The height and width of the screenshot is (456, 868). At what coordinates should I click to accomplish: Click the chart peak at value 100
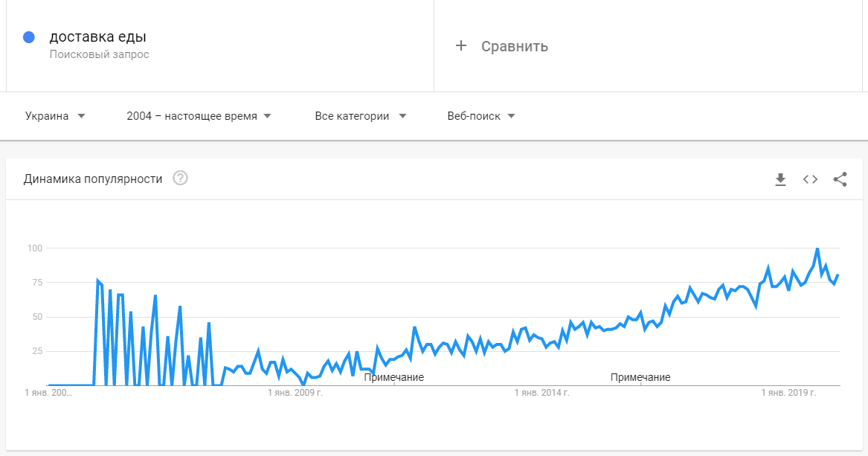click(817, 248)
